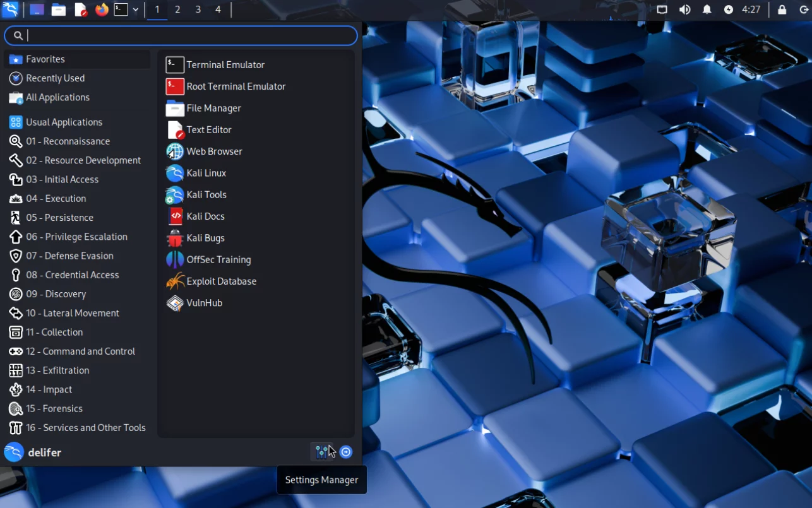Click the log out button in menu footer

click(x=346, y=452)
